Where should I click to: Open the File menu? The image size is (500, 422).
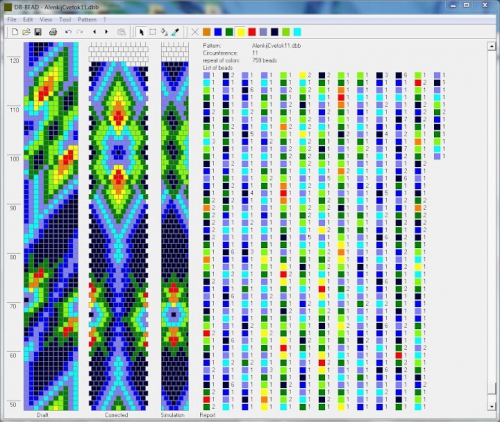pyautogui.click(x=12, y=20)
